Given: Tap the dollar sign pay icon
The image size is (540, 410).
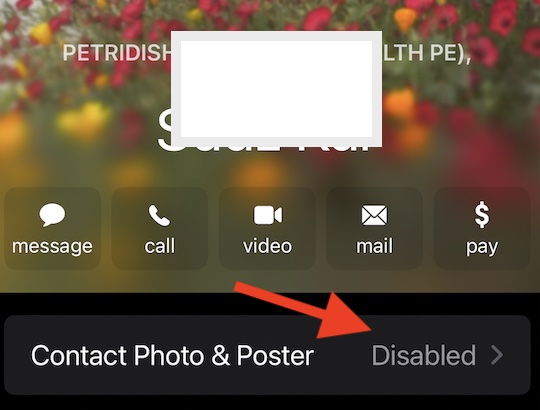Looking at the screenshot, I should [x=482, y=215].
